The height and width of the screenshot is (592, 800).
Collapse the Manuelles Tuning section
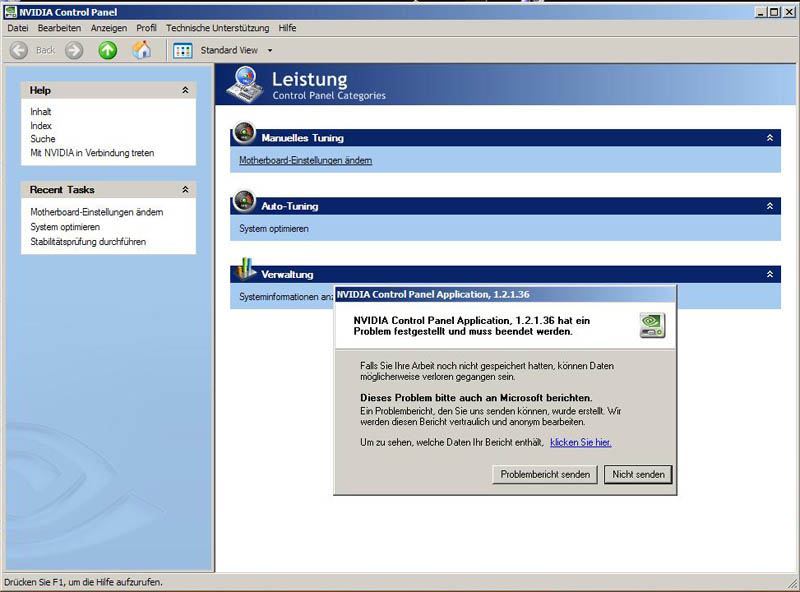pyautogui.click(x=770, y=138)
